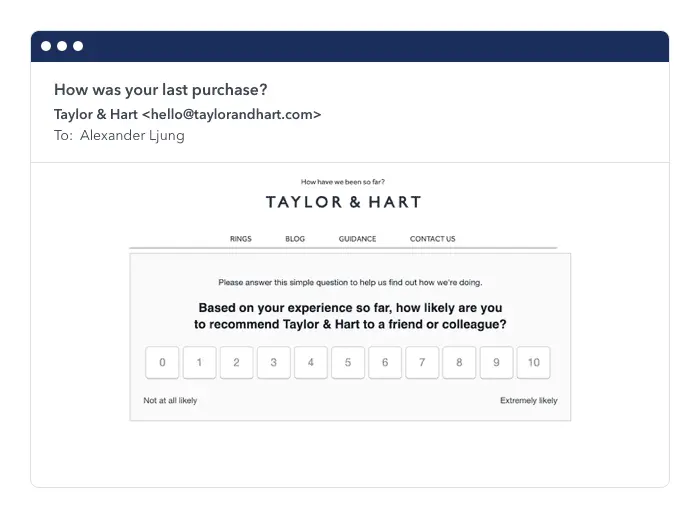Select rating 0 on the survey
Image resolution: width=700 pixels, height=518 pixels.
click(162, 363)
